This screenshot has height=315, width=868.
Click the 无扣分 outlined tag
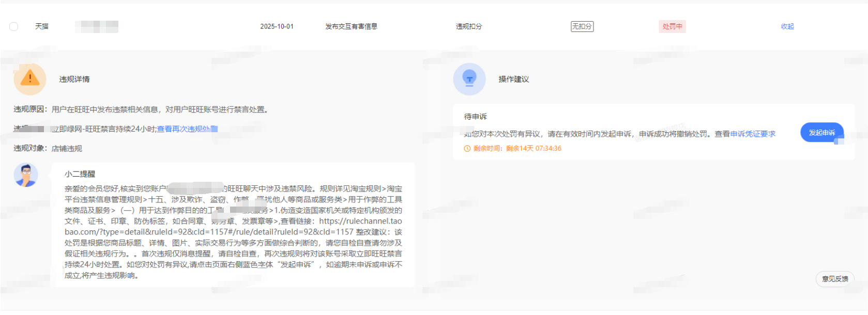point(582,26)
